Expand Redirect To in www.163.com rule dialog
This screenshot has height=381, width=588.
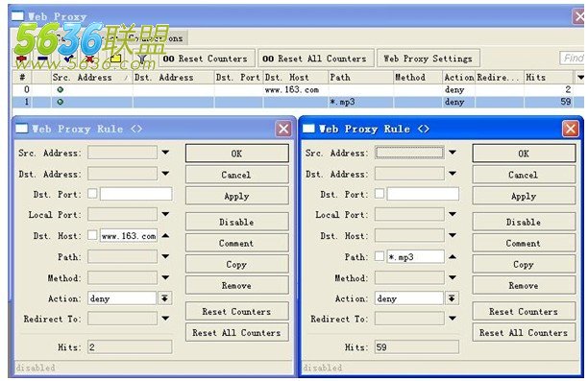click(x=165, y=319)
